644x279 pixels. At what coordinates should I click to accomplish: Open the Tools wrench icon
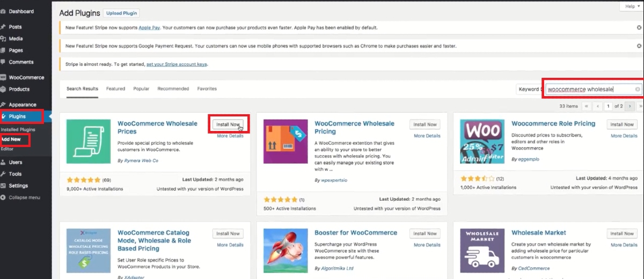3,174
